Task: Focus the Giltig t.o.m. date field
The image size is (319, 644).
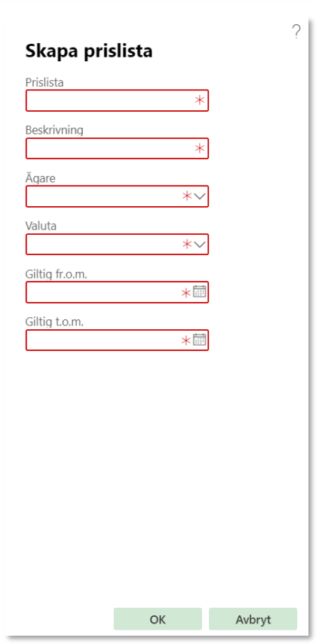Action: pos(117,340)
